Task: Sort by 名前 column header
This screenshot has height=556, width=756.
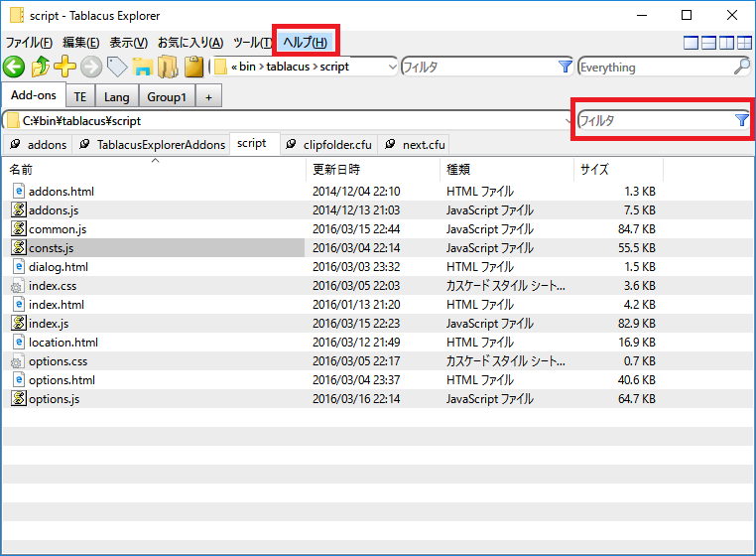Action: (155, 170)
